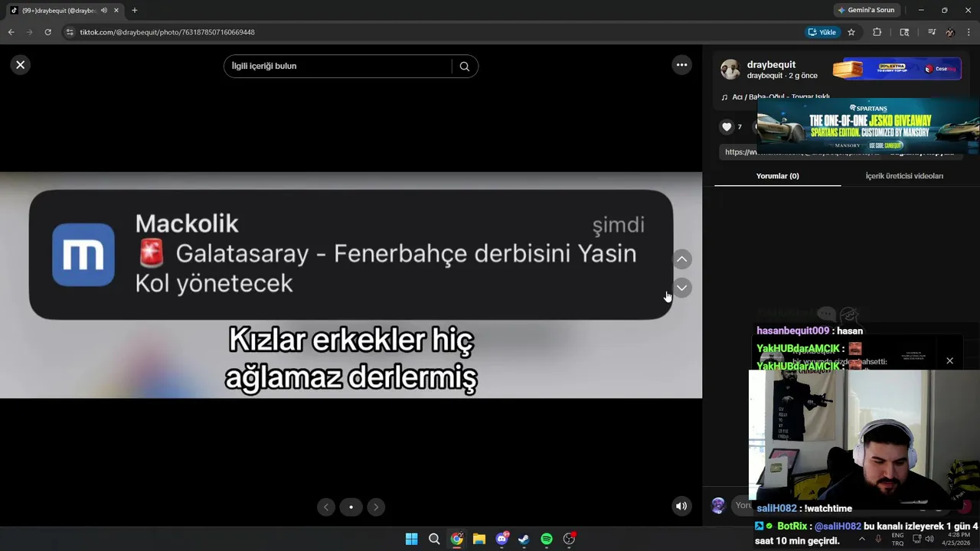Close the TikTok photo viewer with X
The width and height of the screenshot is (980, 551).
pyautogui.click(x=21, y=65)
